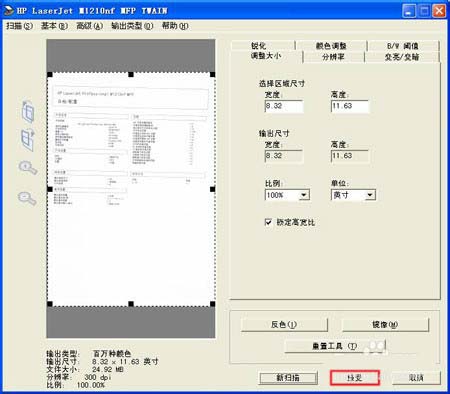This screenshot has width=450, height=394.
Task: Open the 比例 100% dropdown
Action: (x=304, y=195)
